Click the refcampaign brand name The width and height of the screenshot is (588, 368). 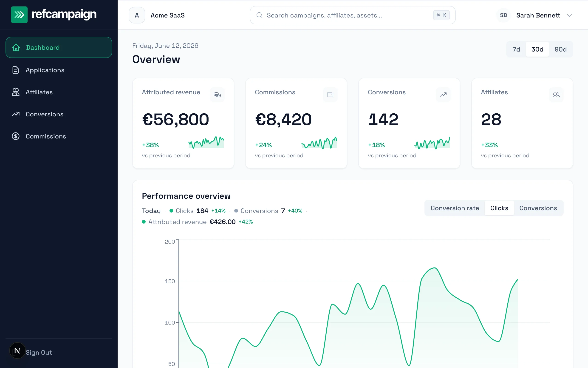point(64,14)
